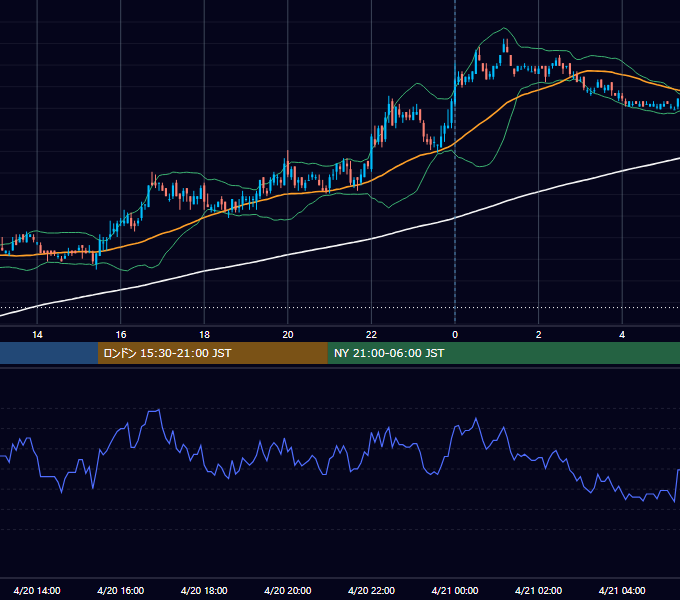This screenshot has width=680, height=600.
Task: Click the London 15:30-21:00 JST session bar
Action: coord(212,353)
